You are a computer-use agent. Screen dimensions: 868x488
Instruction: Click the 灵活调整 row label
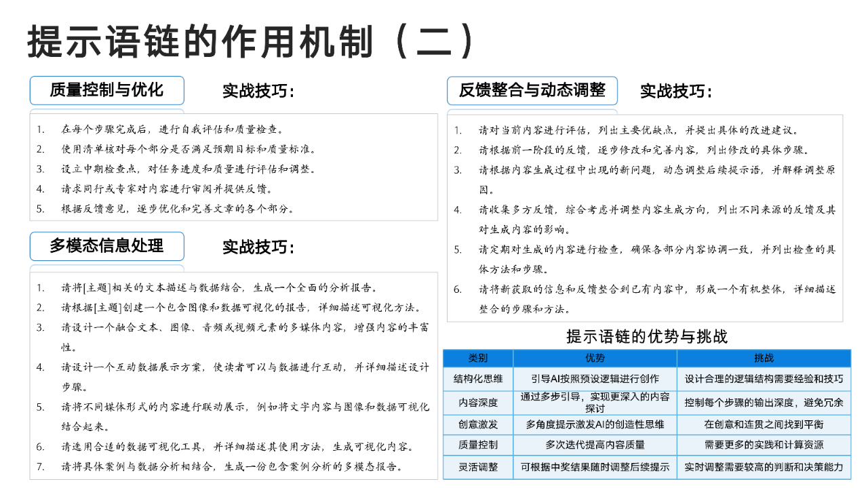tap(477, 467)
